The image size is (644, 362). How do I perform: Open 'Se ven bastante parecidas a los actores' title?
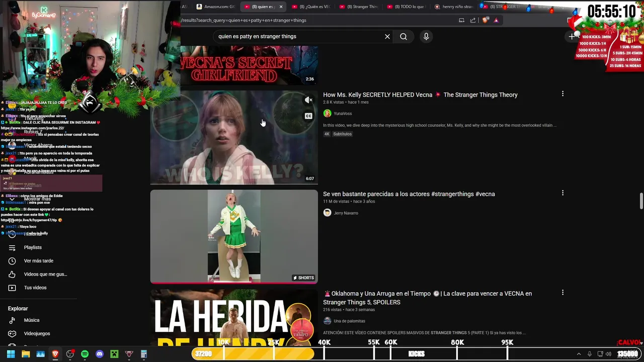tap(409, 194)
